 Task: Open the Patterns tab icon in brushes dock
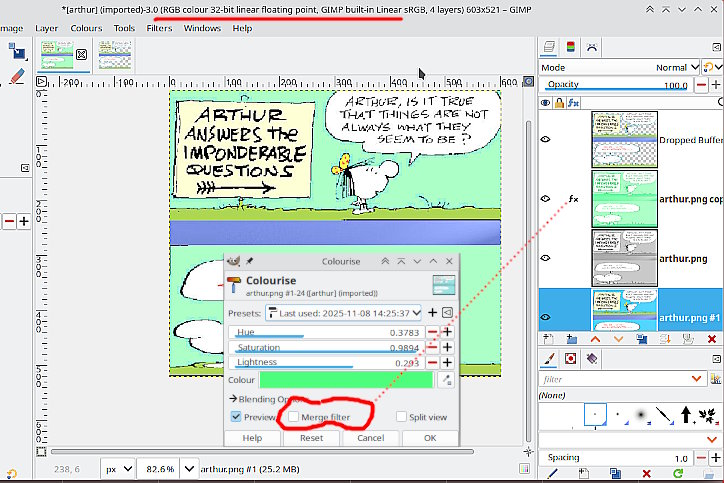pyautogui.click(x=570, y=359)
